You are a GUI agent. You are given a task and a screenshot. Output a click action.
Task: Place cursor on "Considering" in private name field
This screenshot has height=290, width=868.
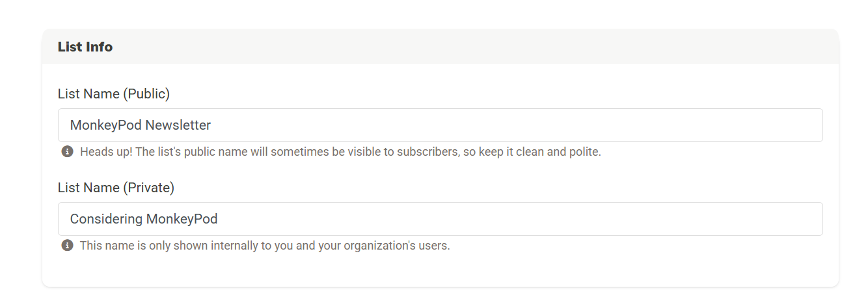pyautogui.click(x=106, y=219)
